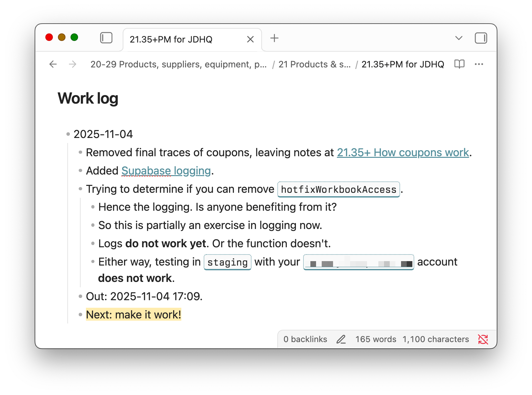The image size is (532, 395).
Task: Open a new tab with the plus icon
Action: click(274, 38)
